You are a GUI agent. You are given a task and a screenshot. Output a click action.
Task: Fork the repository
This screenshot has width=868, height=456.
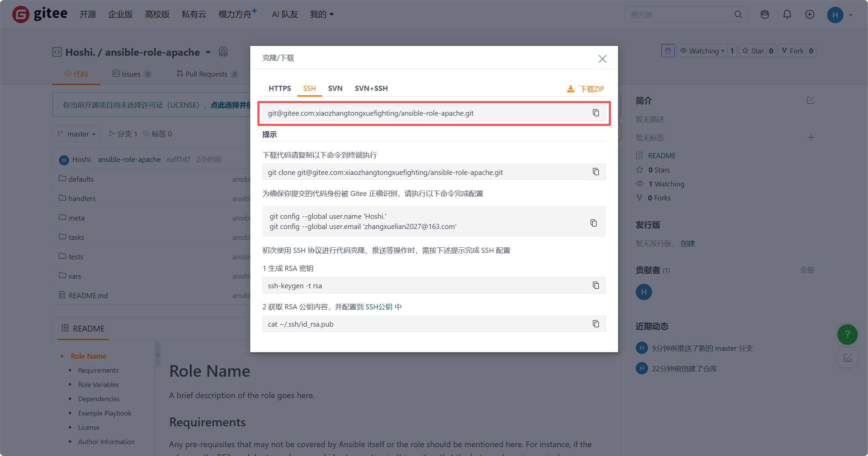pyautogui.click(x=792, y=51)
